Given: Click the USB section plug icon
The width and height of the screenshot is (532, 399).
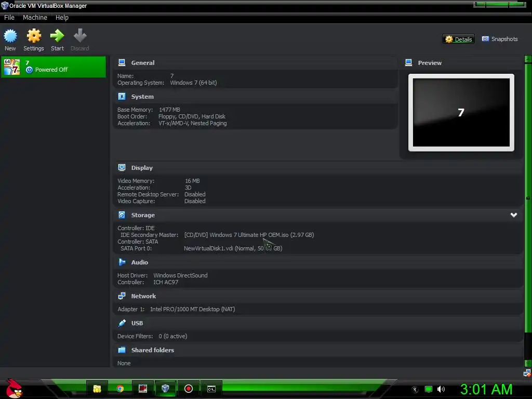Looking at the screenshot, I should [x=122, y=323].
